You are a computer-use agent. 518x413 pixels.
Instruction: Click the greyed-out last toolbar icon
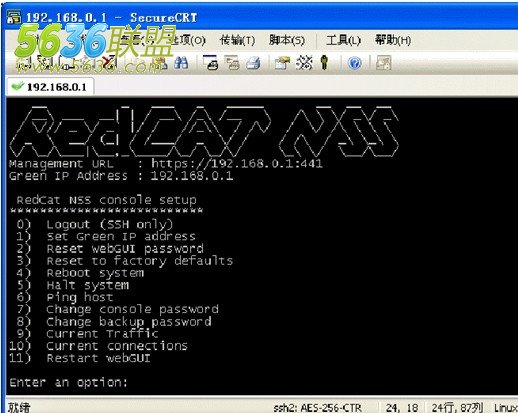383,63
